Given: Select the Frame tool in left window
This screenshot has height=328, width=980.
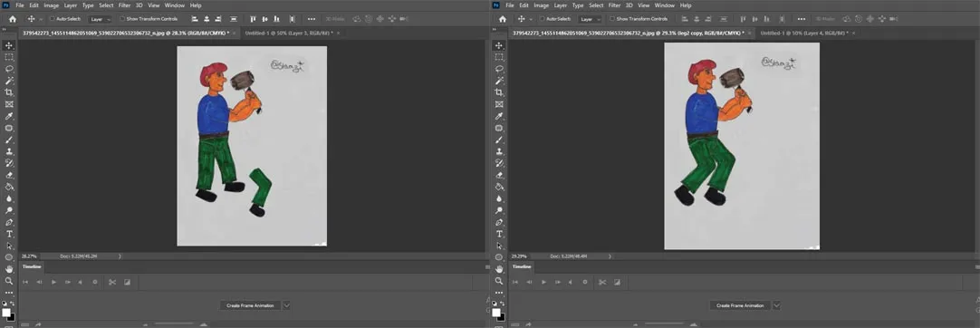Looking at the screenshot, I should (9, 104).
